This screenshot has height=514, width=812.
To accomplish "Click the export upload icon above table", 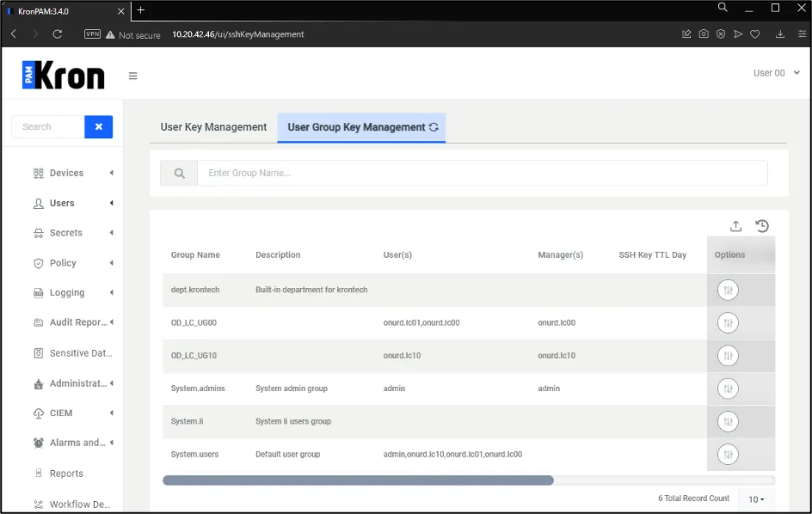I will 735,226.
